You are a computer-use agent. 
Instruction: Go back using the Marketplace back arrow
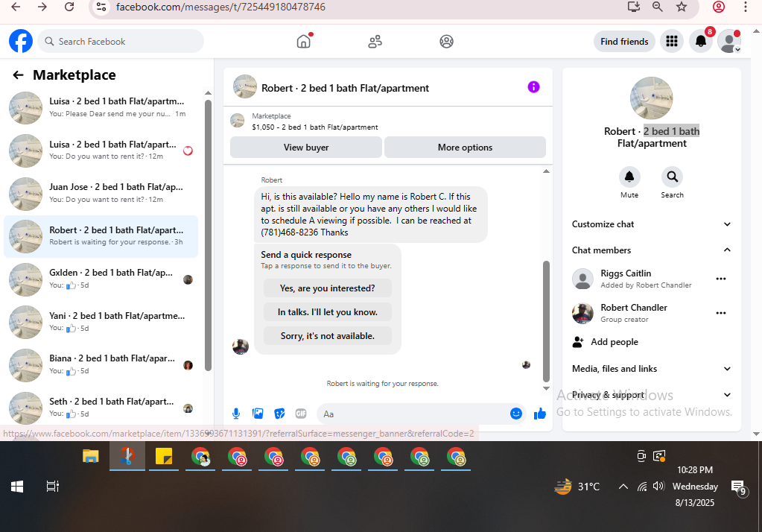tap(19, 75)
